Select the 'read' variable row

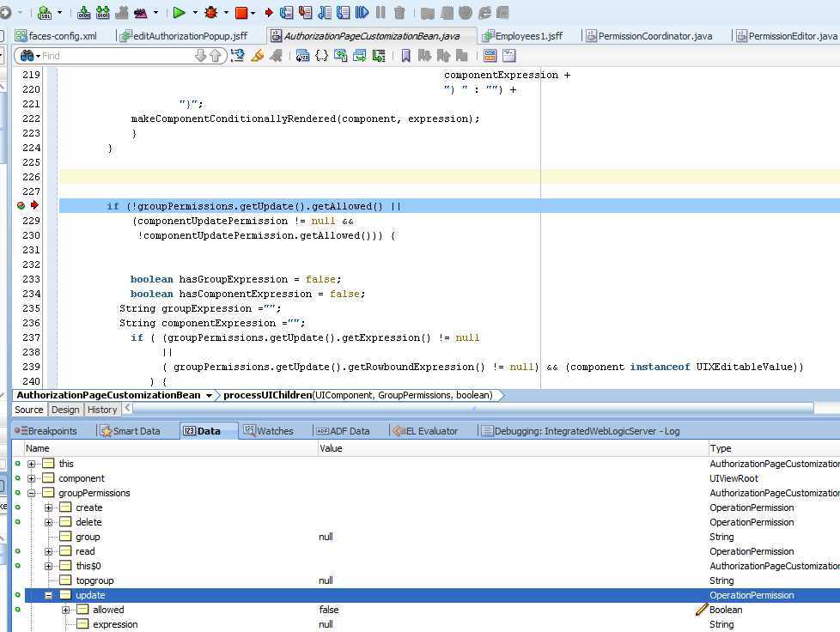tap(85, 551)
